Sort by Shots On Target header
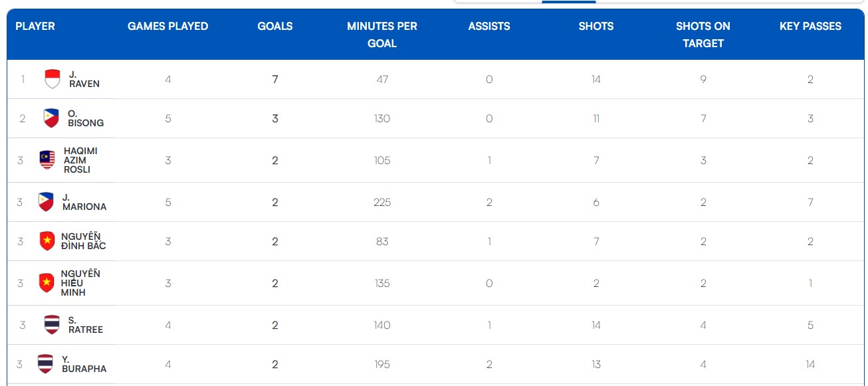868x386 pixels. [703, 35]
